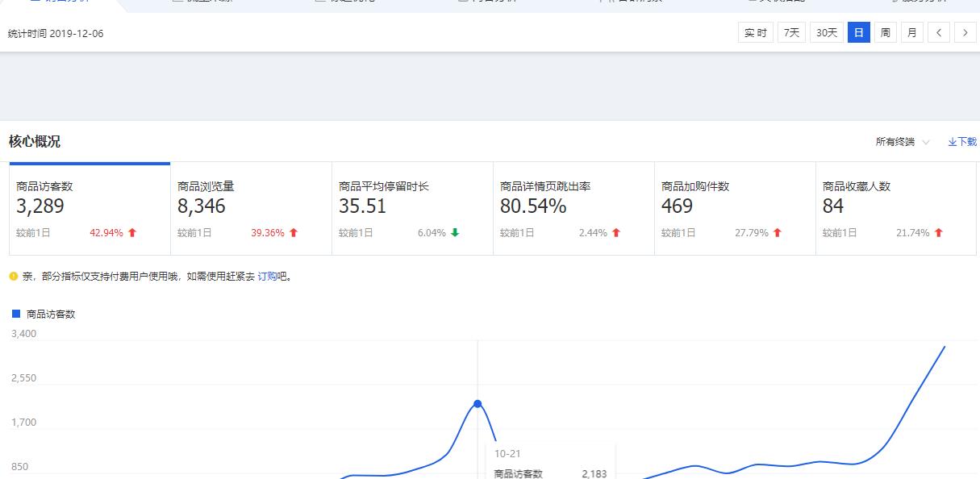
Task: Click the 2,550 y-axis label
Action: tap(23, 378)
